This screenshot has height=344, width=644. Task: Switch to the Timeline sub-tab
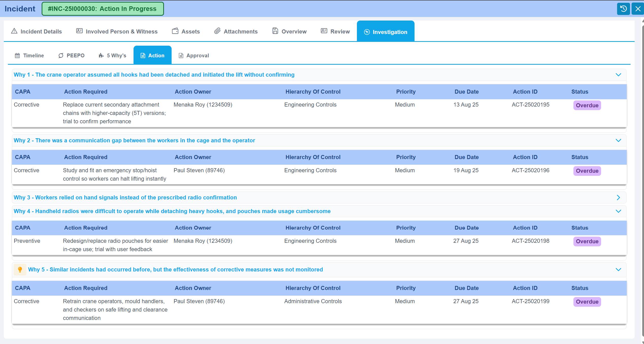(29, 56)
